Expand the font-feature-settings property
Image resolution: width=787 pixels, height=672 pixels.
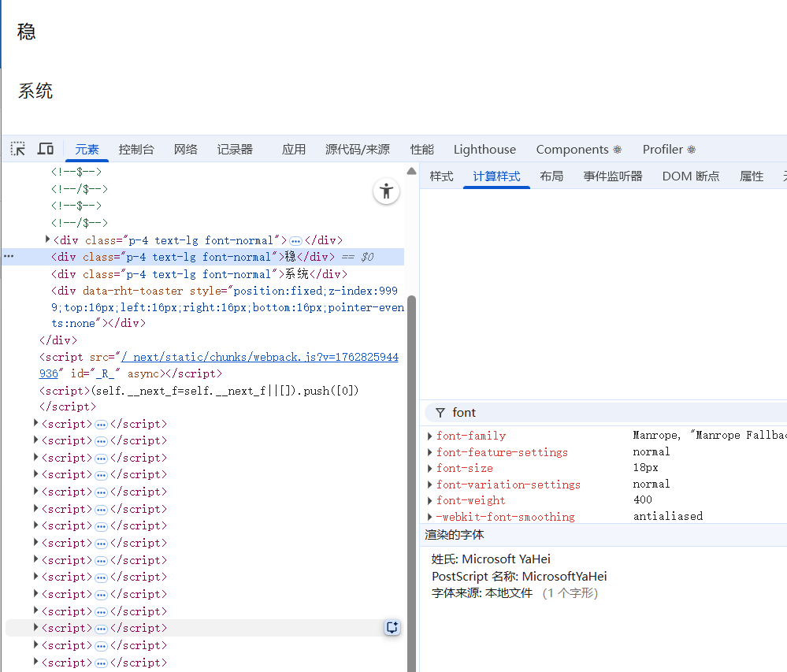(429, 451)
